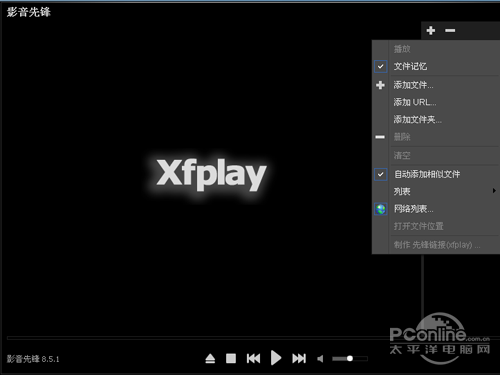
Task: Click the minus icon above the playlist
Action: [450, 30]
